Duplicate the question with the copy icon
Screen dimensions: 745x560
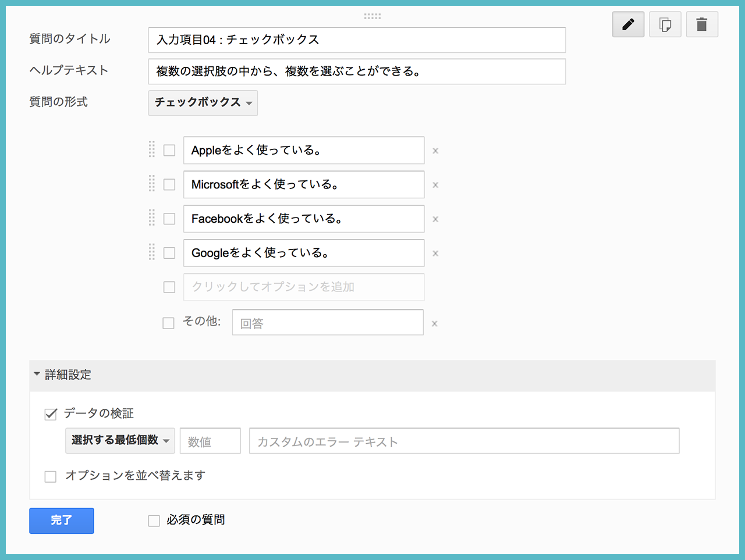pos(665,24)
